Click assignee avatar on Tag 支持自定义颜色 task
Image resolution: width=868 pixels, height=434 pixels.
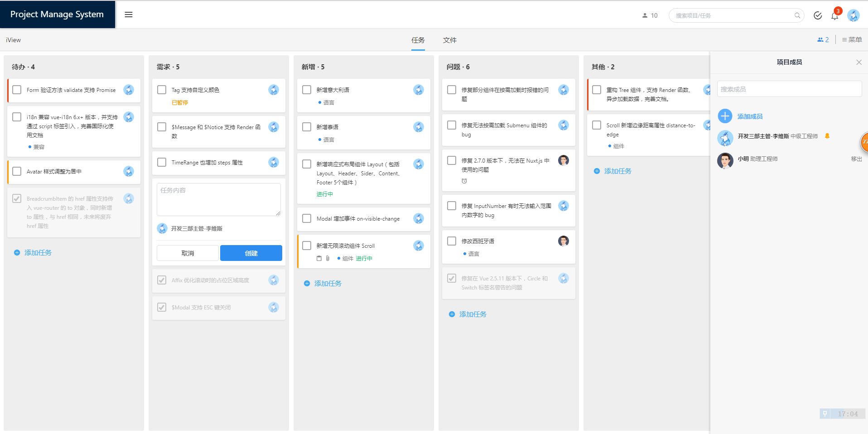click(274, 90)
